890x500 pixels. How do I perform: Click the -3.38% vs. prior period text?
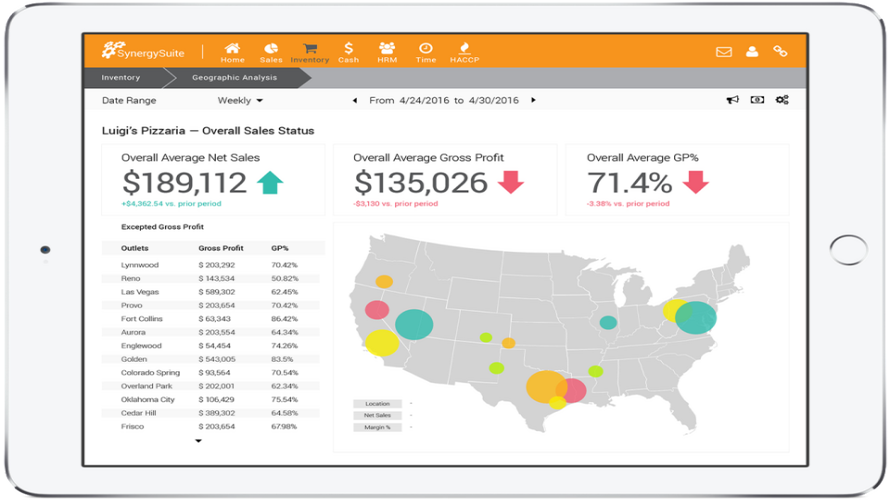pos(628,204)
